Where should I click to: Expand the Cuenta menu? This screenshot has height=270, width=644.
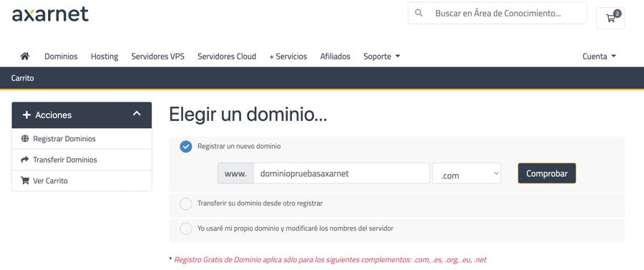click(x=599, y=57)
